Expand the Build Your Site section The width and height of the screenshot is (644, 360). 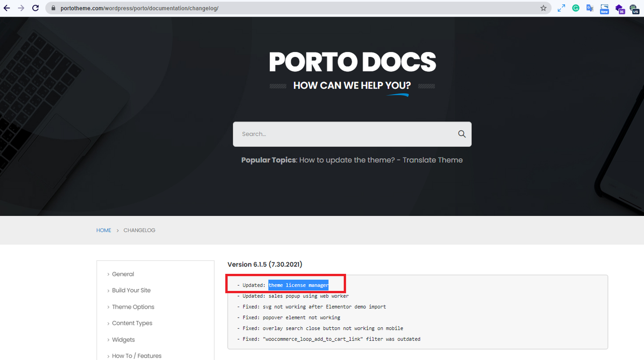[131, 291]
